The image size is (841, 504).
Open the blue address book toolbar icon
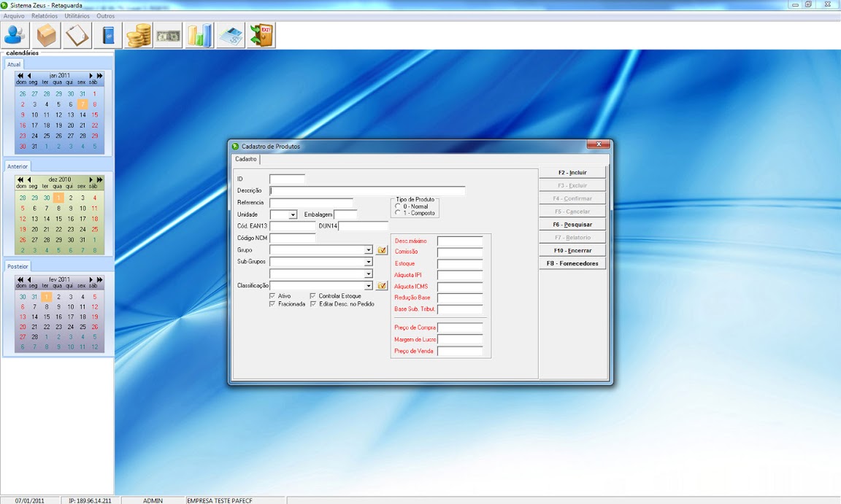(x=107, y=36)
